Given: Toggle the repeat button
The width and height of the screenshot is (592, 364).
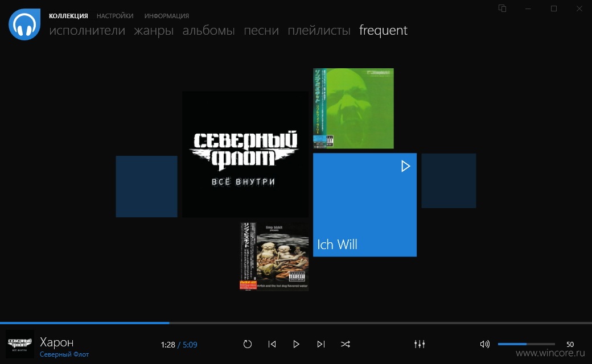Looking at the screenshot, I should click(247, 344).
